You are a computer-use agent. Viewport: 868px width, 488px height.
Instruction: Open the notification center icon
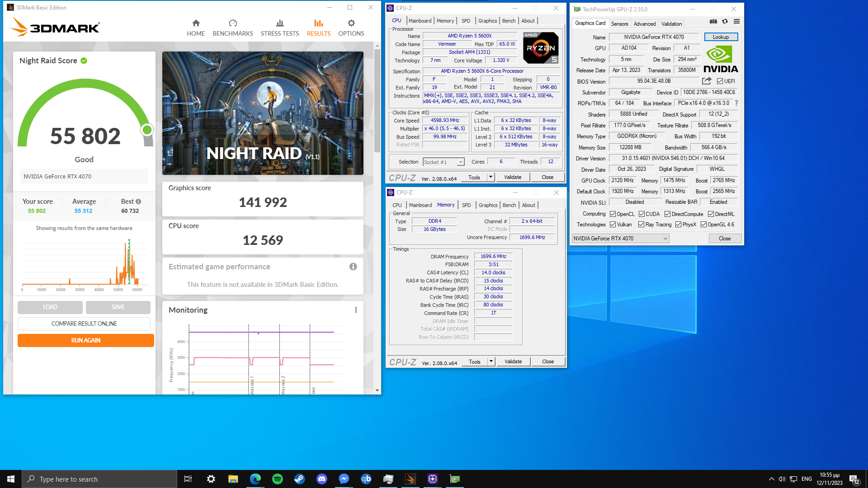[854, 479]
